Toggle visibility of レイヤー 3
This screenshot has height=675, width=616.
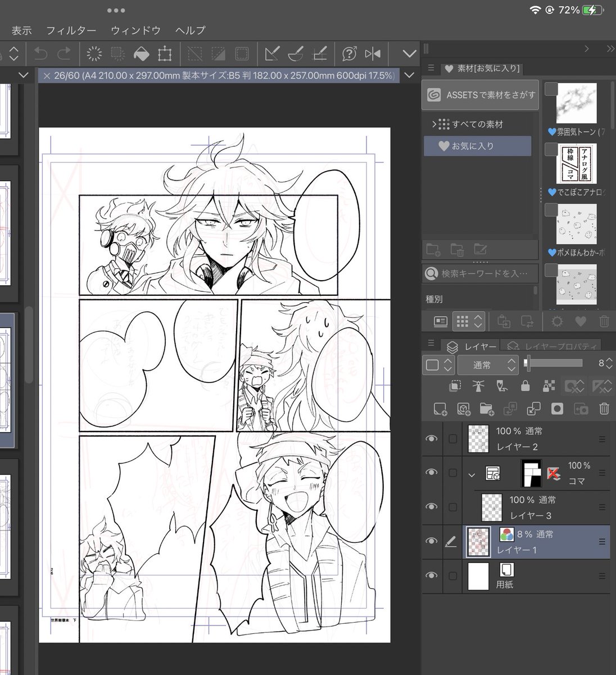point(431,507)
